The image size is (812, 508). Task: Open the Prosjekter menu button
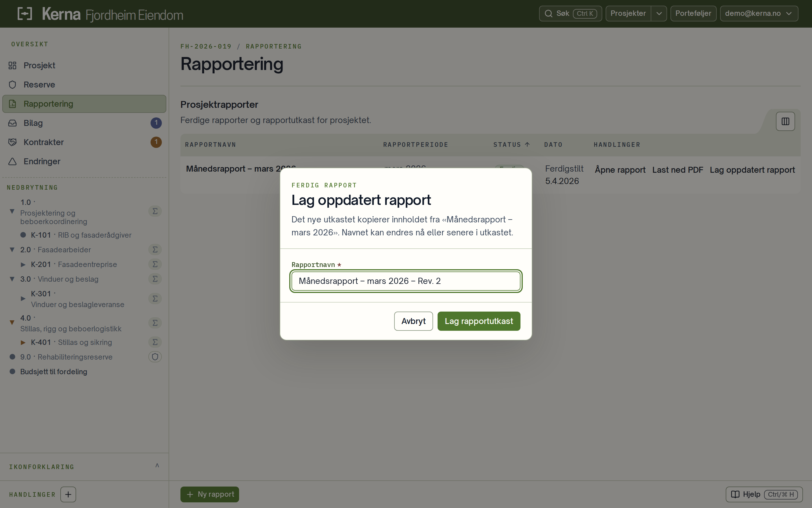pos(628,14)
